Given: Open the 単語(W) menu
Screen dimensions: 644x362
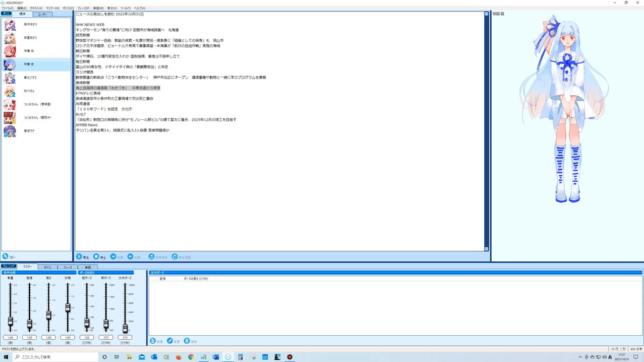Looking at the screenshot, I should point(99,8).
